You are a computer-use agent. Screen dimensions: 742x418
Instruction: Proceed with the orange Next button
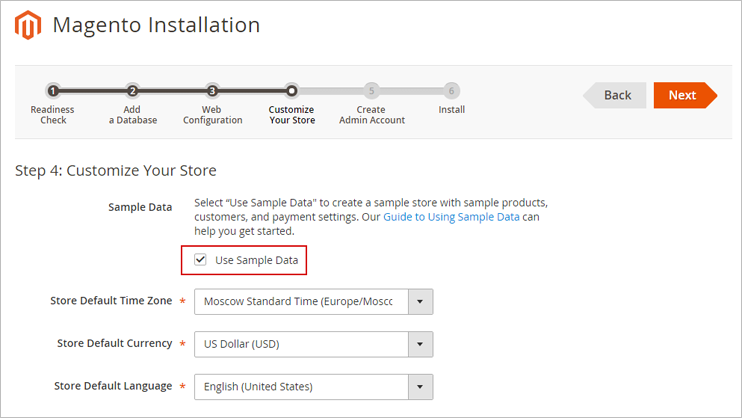[x=685, y=95]
